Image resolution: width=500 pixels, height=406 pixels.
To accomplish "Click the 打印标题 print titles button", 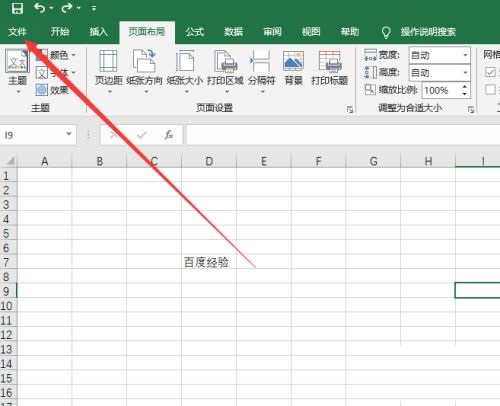I will [330, 68].
